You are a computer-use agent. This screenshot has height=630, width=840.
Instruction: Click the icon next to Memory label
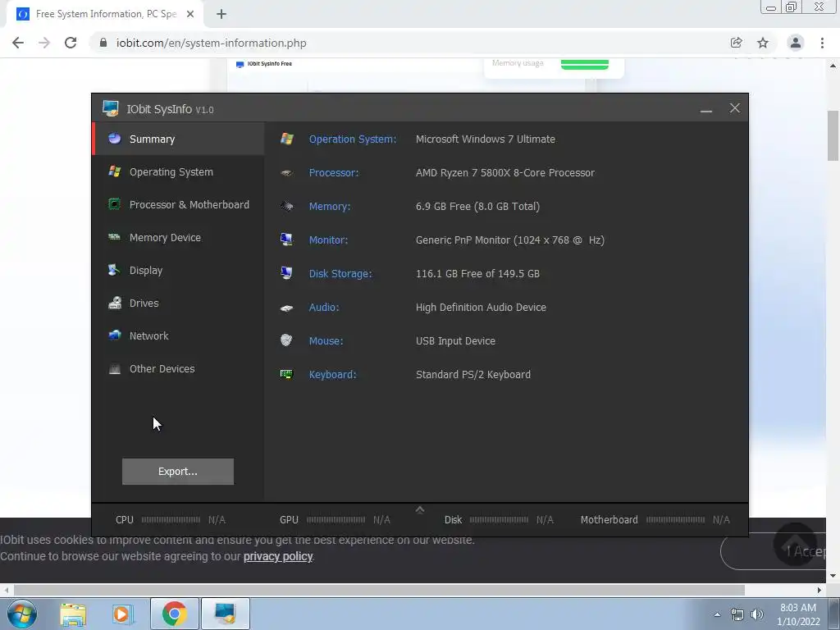(x=287, y=206)
